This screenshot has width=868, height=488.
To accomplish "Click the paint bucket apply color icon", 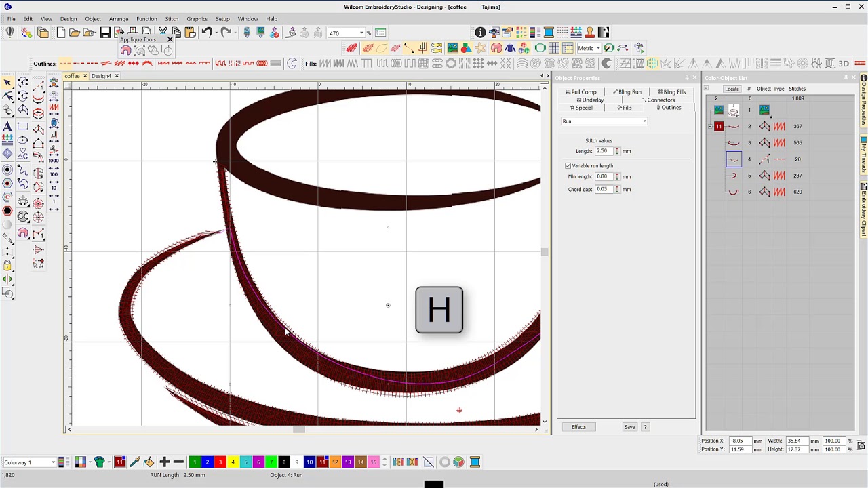I will (149, 462).
